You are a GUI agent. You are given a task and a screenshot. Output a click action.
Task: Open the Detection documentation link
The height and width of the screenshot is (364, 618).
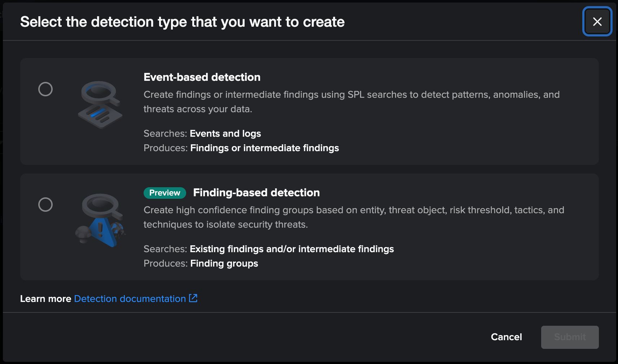coord(130,299)
